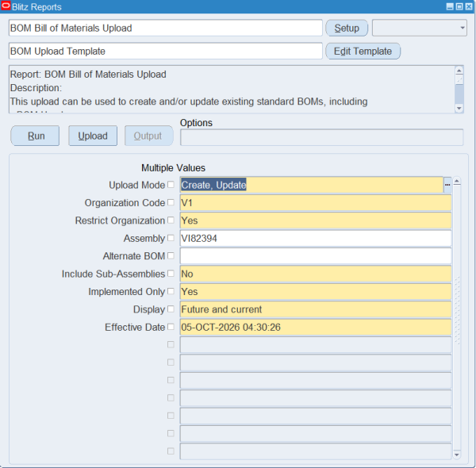Click the parameters scrollbar down arrow
Image resolution: width=476 pixels, height=468 pixels.
[x=457, y=455]
